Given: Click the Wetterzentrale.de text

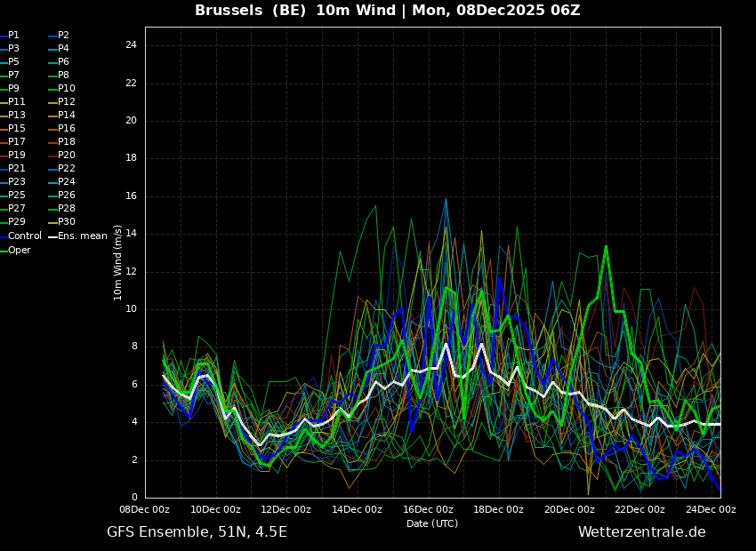Looking at the screenshot, I should pyautogui.click(x=642, y=532).
